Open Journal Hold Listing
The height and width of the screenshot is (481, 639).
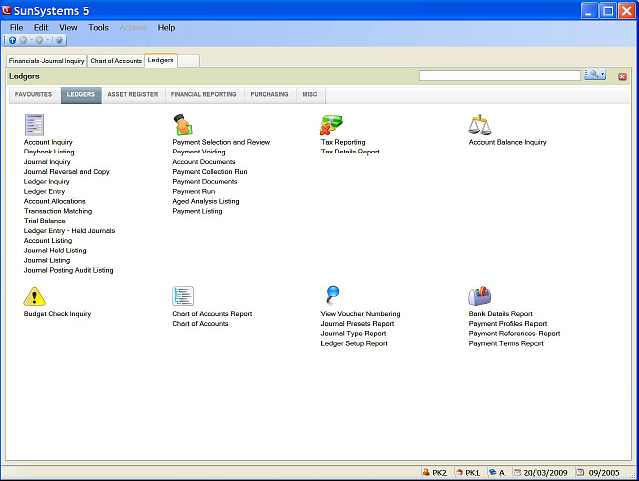(x=55, y=250)
